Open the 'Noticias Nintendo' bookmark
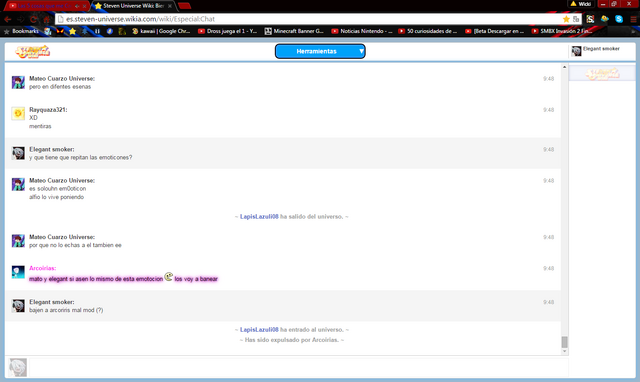The image size is (640, 382). tap(362, 31)
